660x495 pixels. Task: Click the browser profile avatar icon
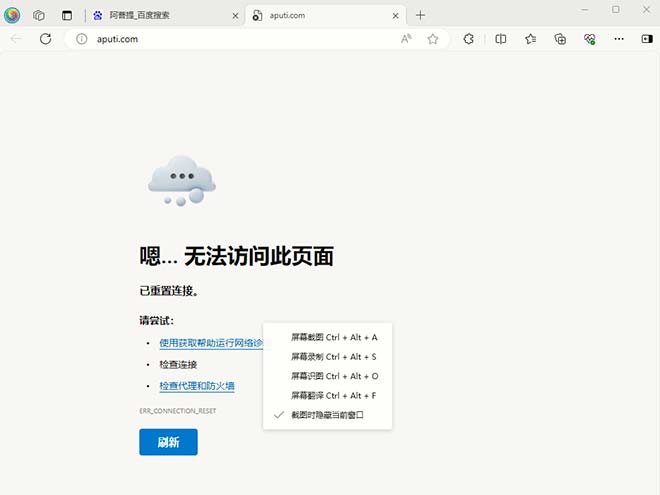[x=13, y=15]
